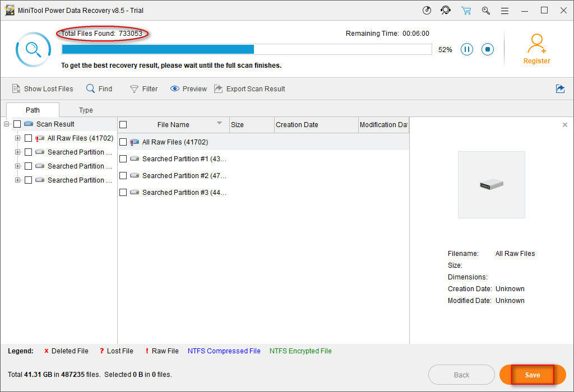Sort by Size column header
This screenshot has width=574, height=392.
(x=252, y=125)
